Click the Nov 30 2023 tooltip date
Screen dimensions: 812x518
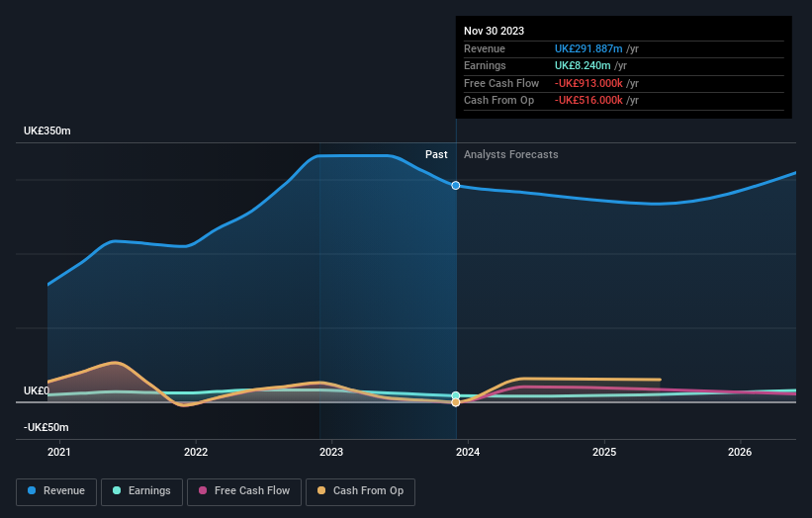pos(495,31)
